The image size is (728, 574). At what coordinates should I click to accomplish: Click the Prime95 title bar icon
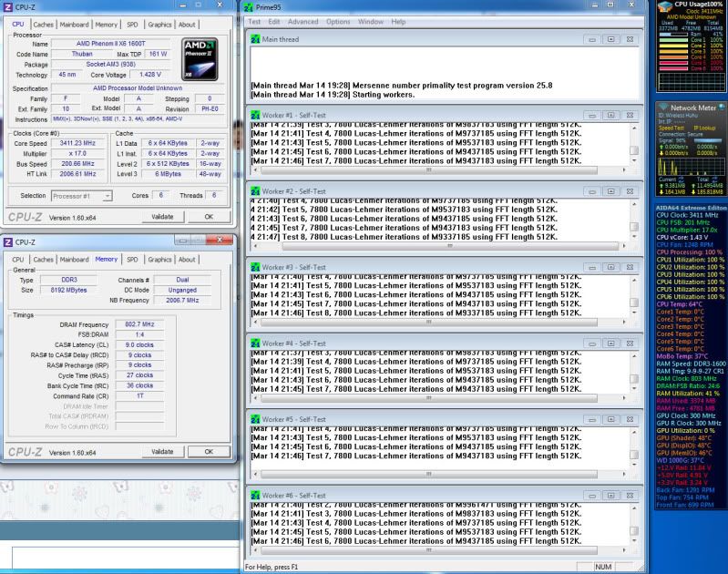[251, 6]
